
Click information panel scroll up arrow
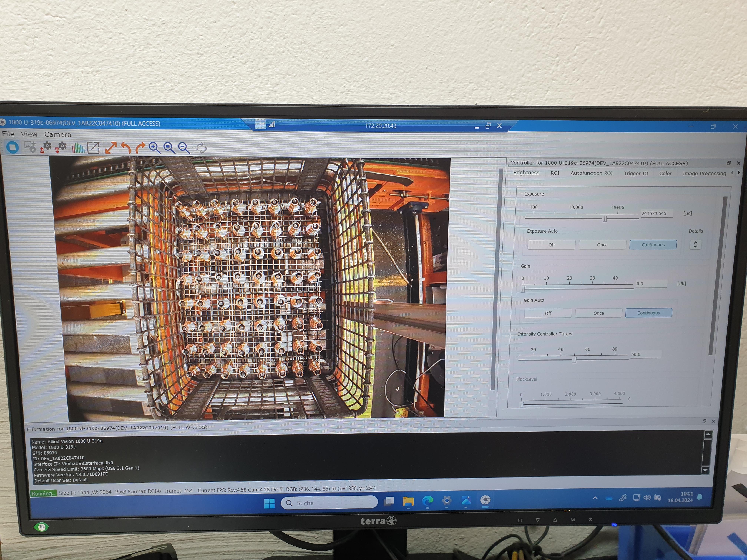pos(708,434)
